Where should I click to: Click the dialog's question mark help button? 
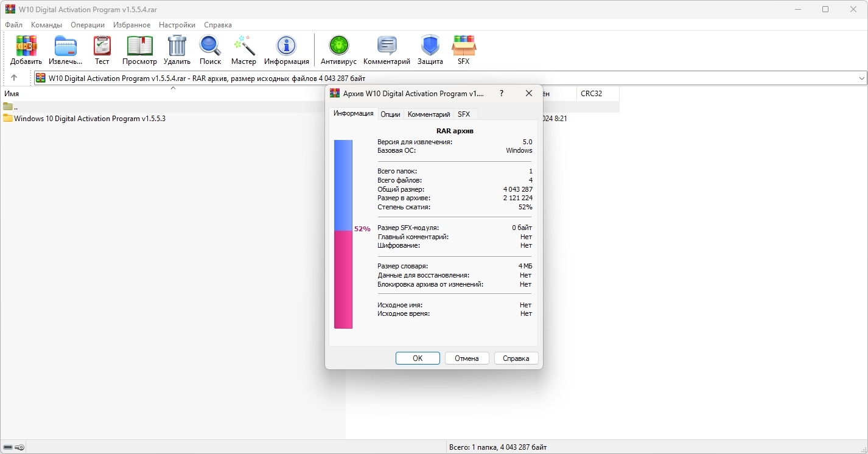502,93
